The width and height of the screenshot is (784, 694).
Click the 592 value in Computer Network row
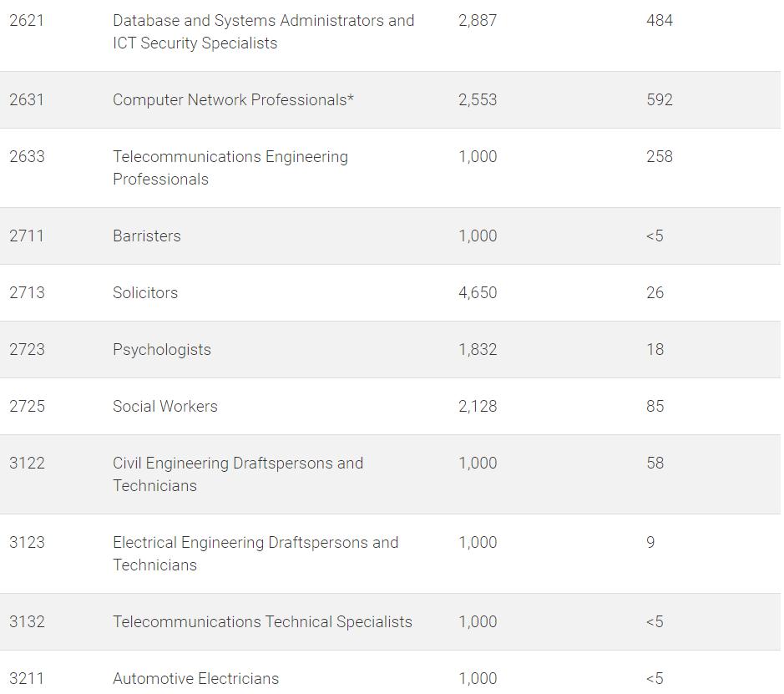coord(660,99)
